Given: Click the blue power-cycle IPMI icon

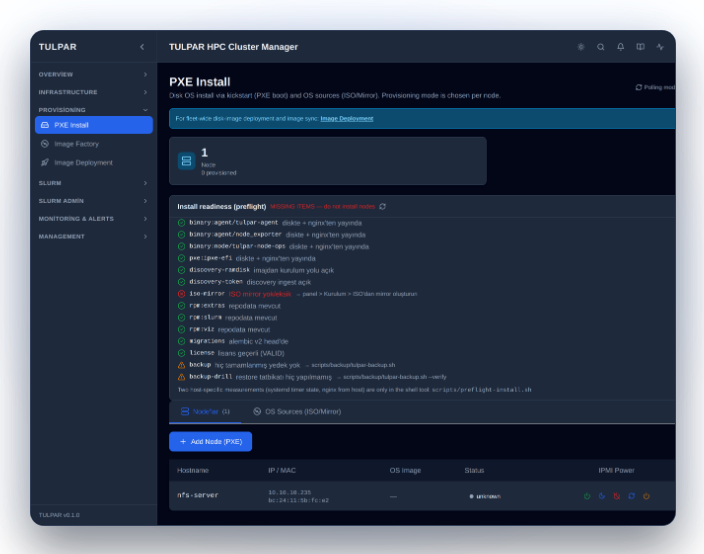Looking at the screenshot, I should [632, 496].
